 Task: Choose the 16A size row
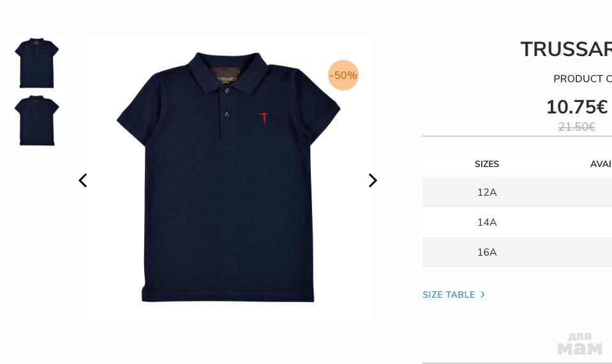click(x=517, y=252)
